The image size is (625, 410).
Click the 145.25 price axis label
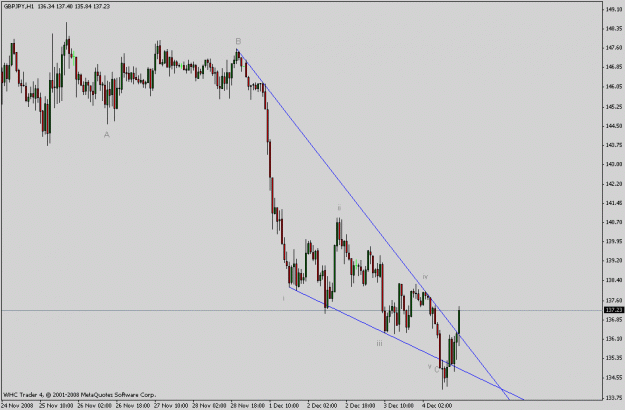[x=614, y=106]
